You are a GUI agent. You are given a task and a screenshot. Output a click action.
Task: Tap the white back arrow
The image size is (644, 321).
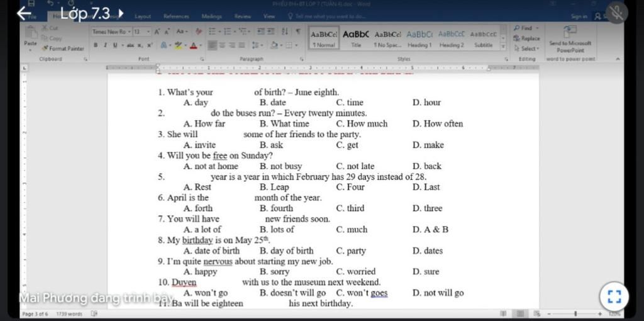click(x=24, y=14)
